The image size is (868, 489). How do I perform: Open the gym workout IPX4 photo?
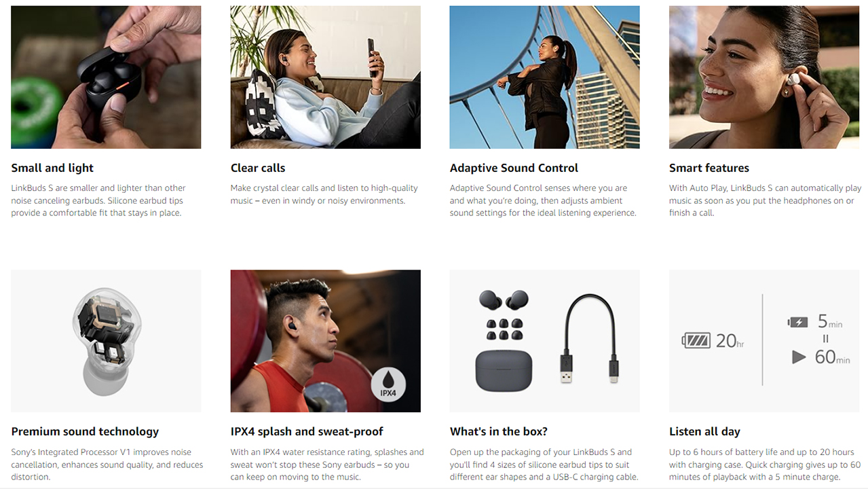pos(325,341)
